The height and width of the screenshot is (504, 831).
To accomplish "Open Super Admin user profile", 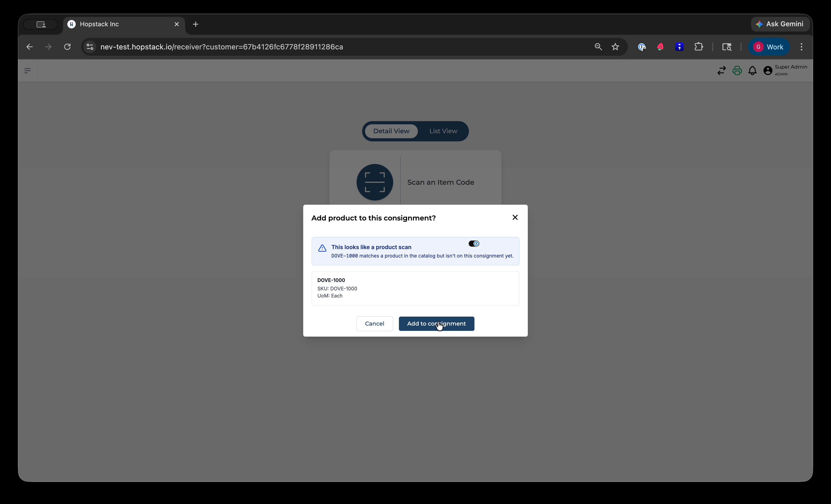I will pyautogui.click(x=785, y=70).
